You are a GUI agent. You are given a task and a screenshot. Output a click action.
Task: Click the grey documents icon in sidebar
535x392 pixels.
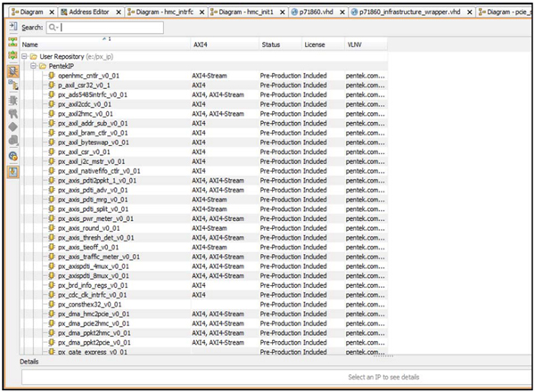13,140
